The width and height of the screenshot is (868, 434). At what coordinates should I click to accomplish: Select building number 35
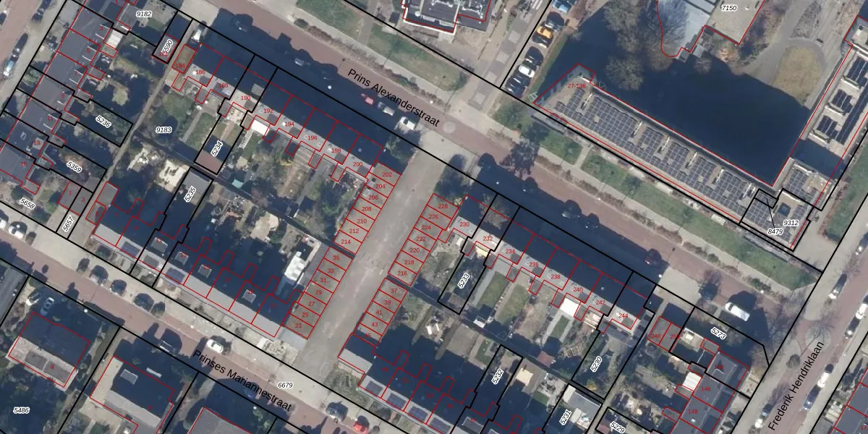(336, 258)
